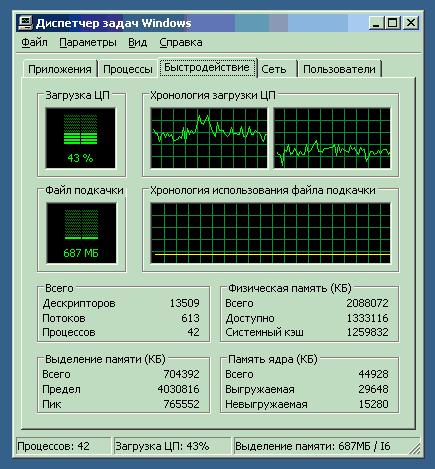Viewport: 435px width, 469px height.
Task: Minimize the Task Manager window
Action: tap(376, 23)
